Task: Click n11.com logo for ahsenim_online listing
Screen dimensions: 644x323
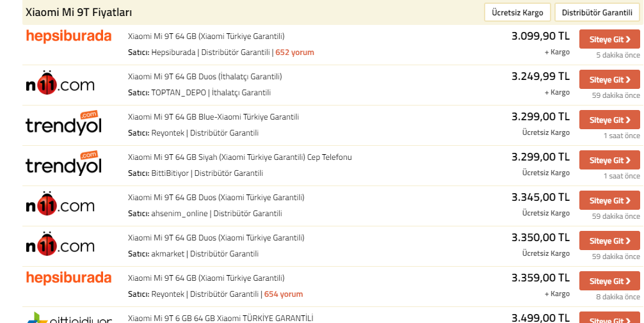Action: [60, 203]
